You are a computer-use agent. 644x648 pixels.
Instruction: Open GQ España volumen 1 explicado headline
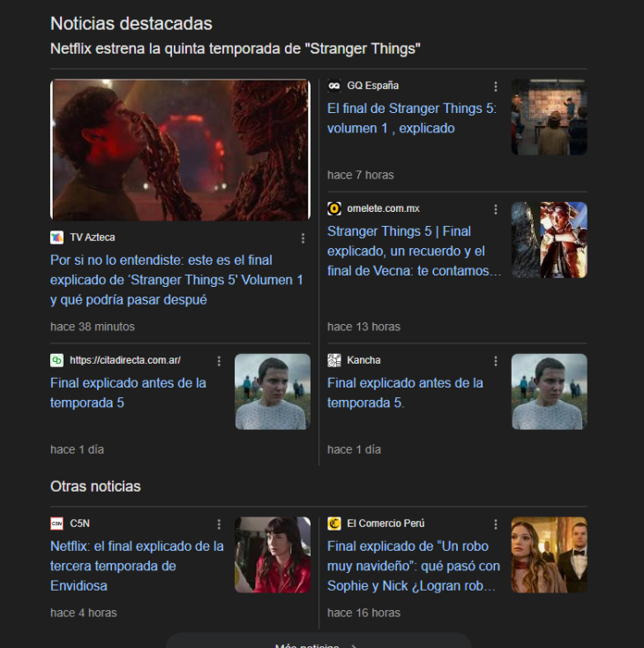tap(411, 118)
